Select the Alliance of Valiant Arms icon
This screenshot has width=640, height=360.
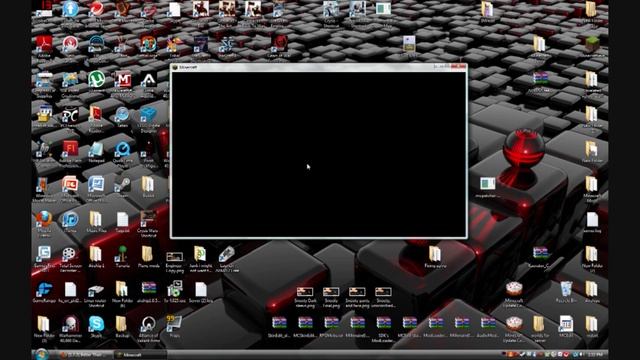(148, 324)
